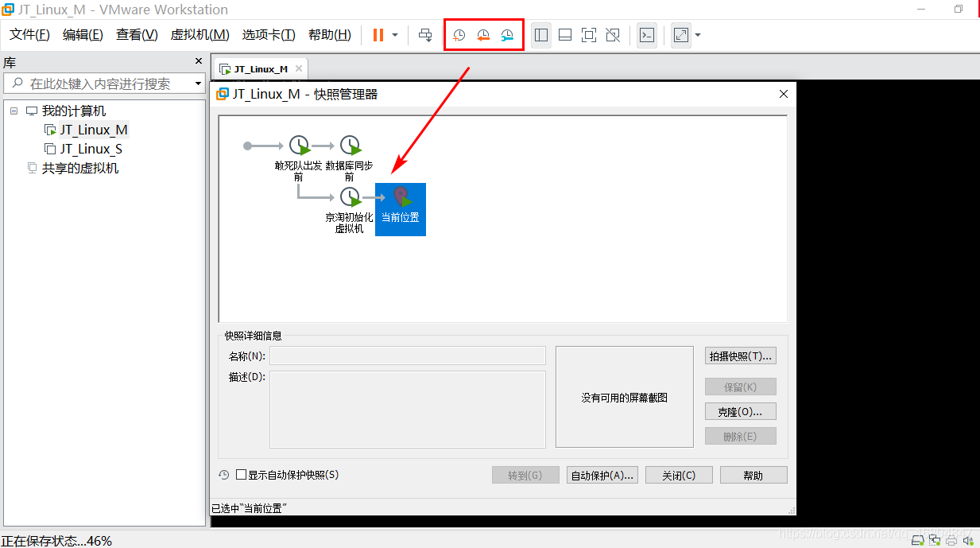Viewport: 980px width, 548px height.
Task: Click the 帮助 button in snapshot manager
Action: click(753, 476)
